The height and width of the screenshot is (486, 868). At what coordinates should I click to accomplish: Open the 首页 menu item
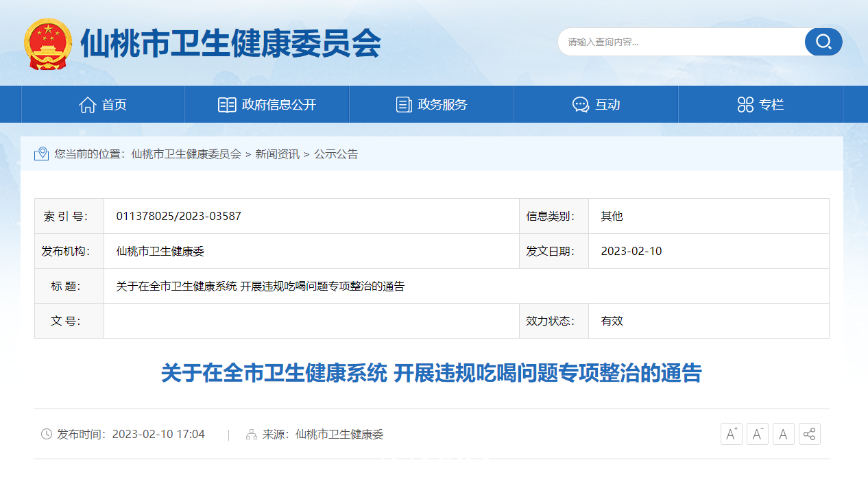tap(104, 105)
